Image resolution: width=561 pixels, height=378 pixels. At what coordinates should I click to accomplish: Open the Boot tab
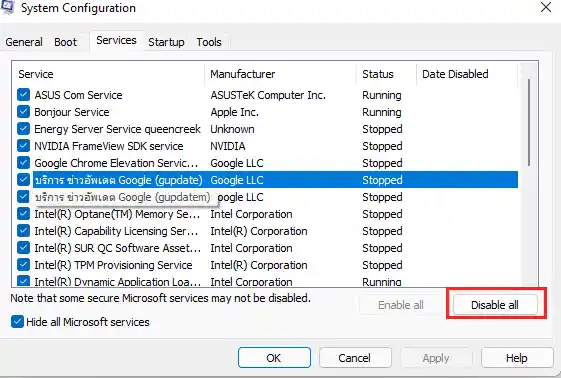[x=65, y=42]
